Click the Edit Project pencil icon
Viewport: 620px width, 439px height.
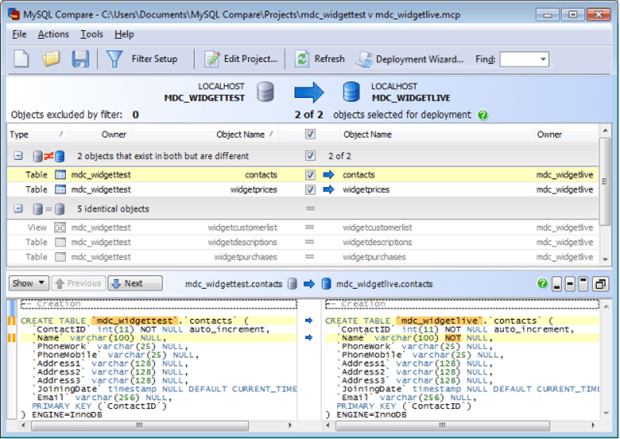coord(212,59)
